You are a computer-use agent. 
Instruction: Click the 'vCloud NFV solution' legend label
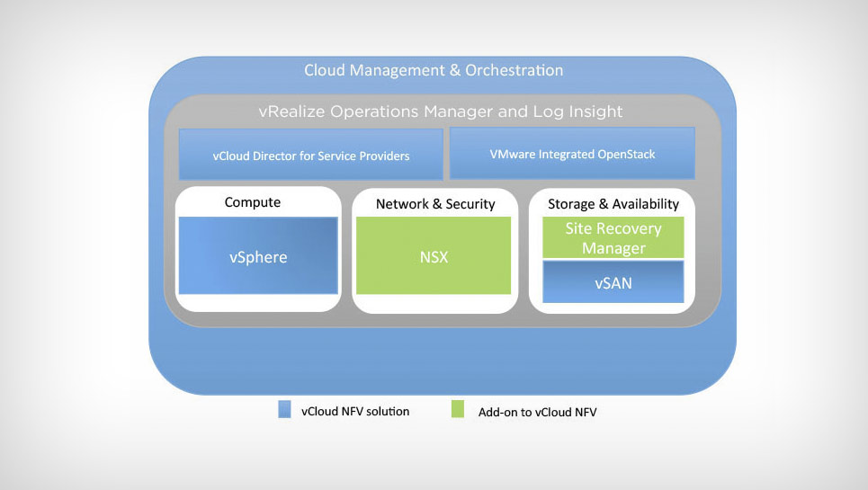point(354,411)
